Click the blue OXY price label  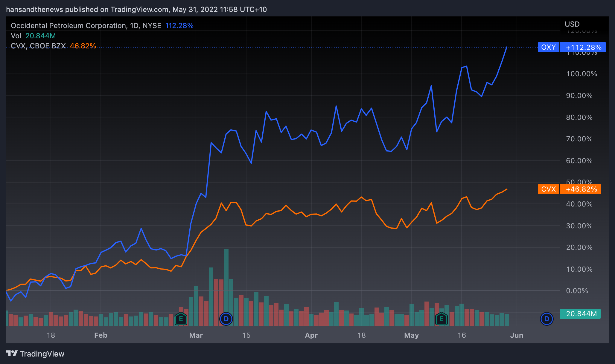[x=548, y=47]
